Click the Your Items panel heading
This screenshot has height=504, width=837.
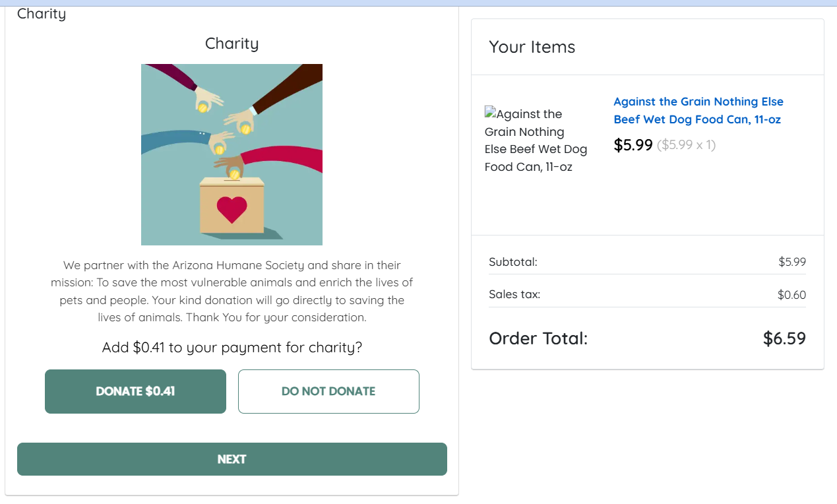click(532, 47)
